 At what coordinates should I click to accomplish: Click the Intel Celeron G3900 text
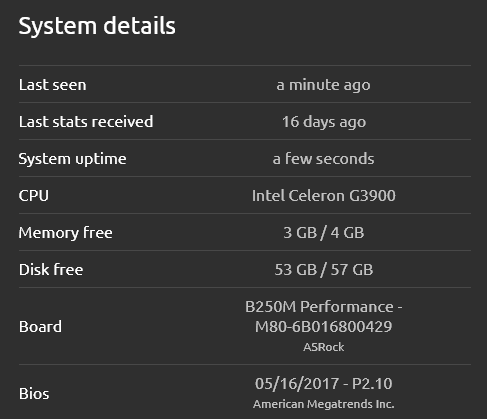click(x=324, y=196)
